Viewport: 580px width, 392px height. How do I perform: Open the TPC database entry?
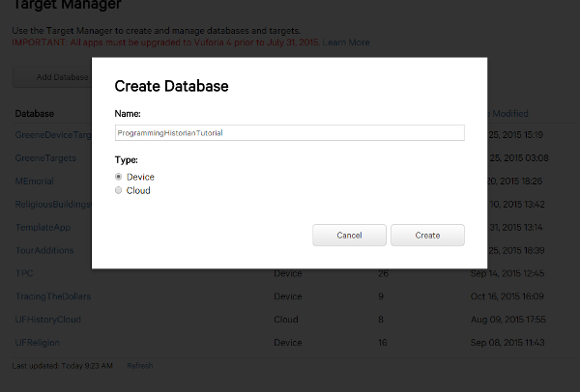(24, 273)
